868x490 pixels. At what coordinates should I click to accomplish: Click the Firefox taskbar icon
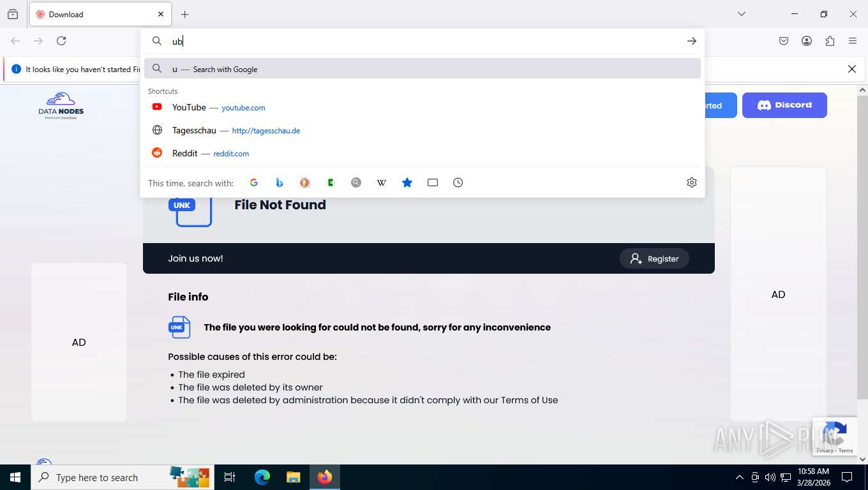[325, 477]
